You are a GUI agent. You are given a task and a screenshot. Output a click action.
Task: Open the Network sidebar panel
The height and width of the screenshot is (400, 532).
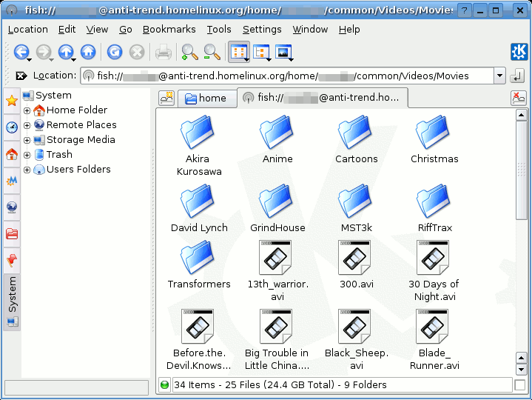pos(12,207)
